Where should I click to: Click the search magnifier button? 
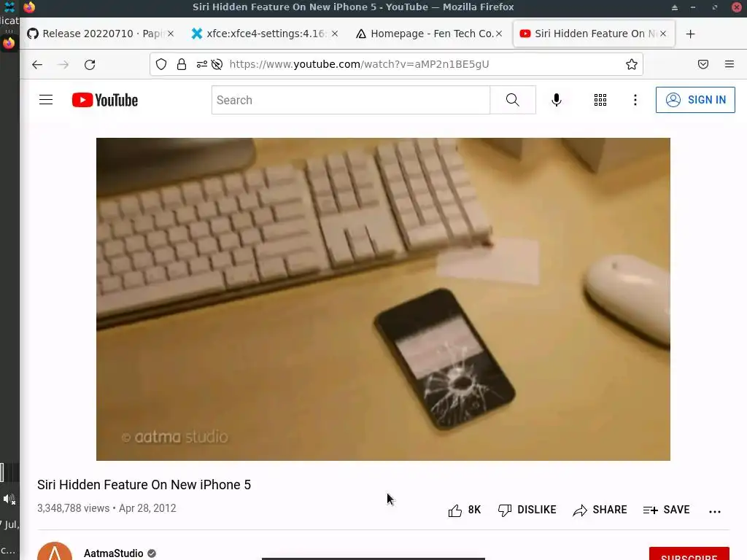tap(513, 100)
